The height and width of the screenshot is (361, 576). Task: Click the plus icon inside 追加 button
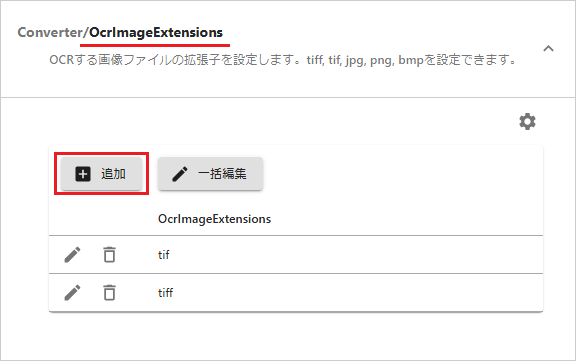(x=83, y=174)
